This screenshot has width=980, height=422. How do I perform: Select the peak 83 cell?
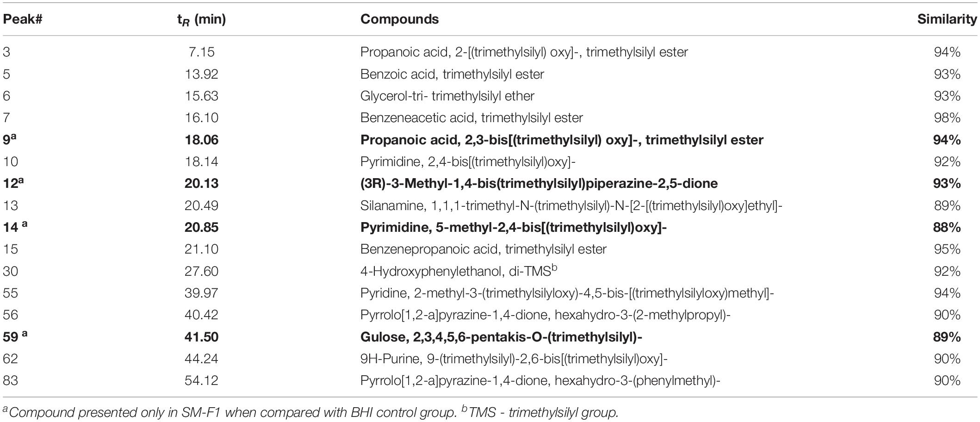[x=10, y=381]
